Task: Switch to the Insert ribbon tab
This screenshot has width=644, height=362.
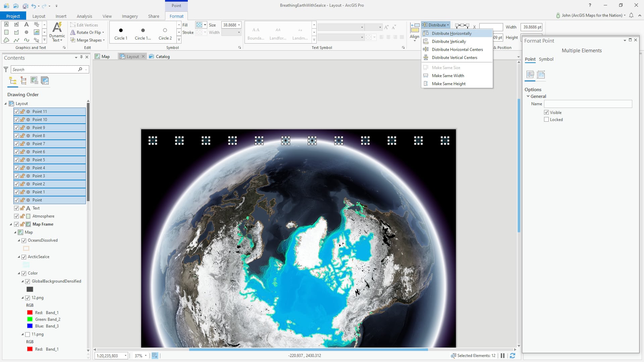Action: [x=61, y=16]
